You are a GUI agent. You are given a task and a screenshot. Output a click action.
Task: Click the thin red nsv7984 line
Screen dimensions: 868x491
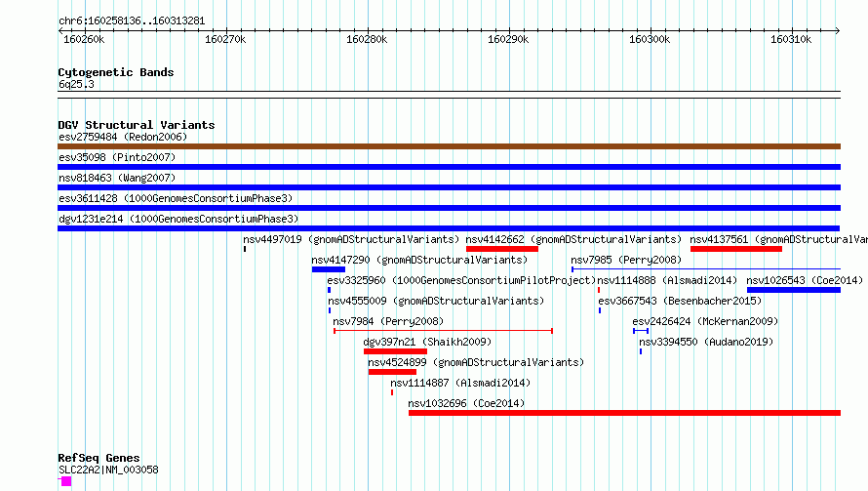[x=444, y=331]
